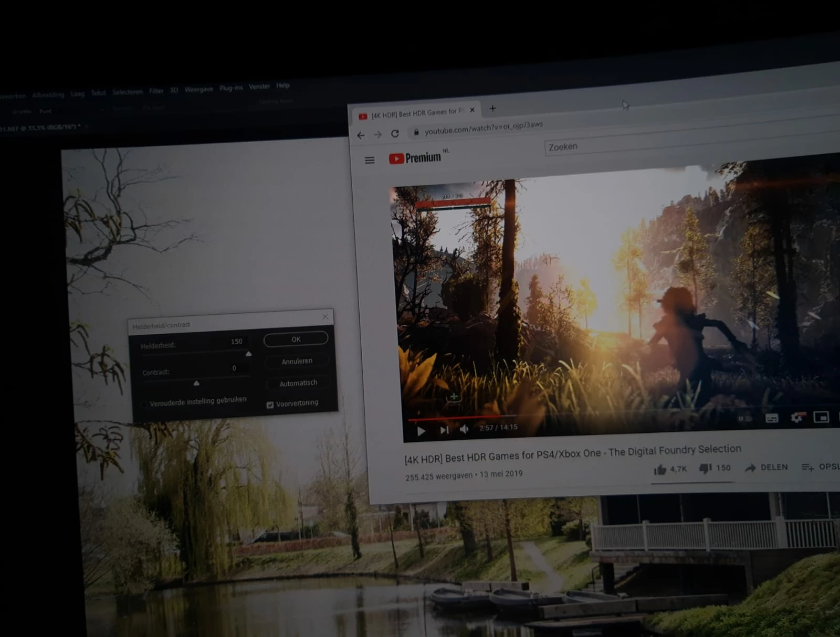Click the Helderheid slider handle
This screenshot has height=637, width=840.
coord(249,354)
